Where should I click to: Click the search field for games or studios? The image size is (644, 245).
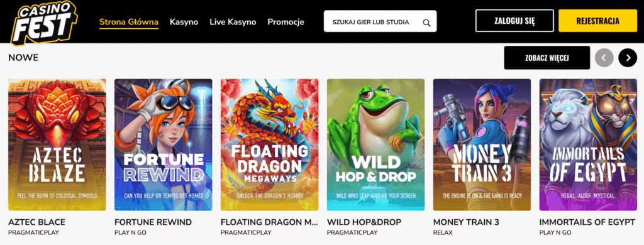click(x=380, y=21)
